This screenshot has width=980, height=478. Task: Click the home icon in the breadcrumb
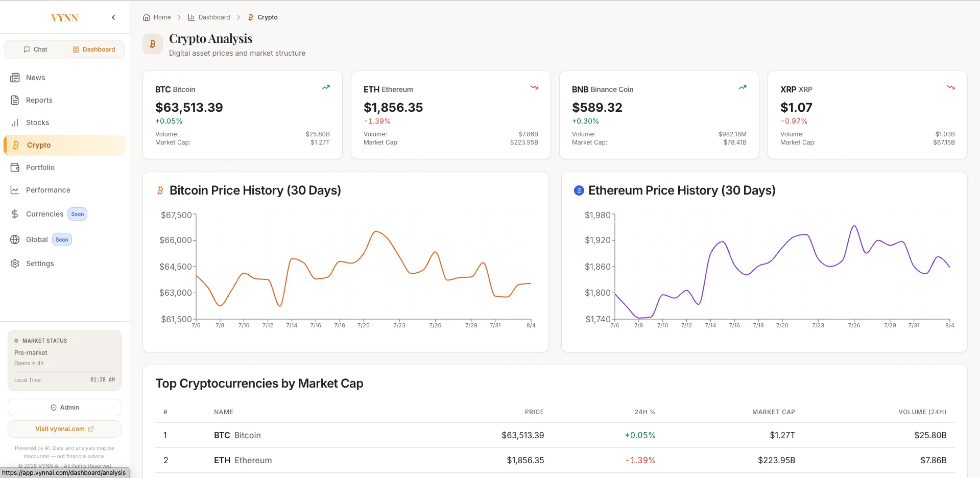tap(147, 17)
